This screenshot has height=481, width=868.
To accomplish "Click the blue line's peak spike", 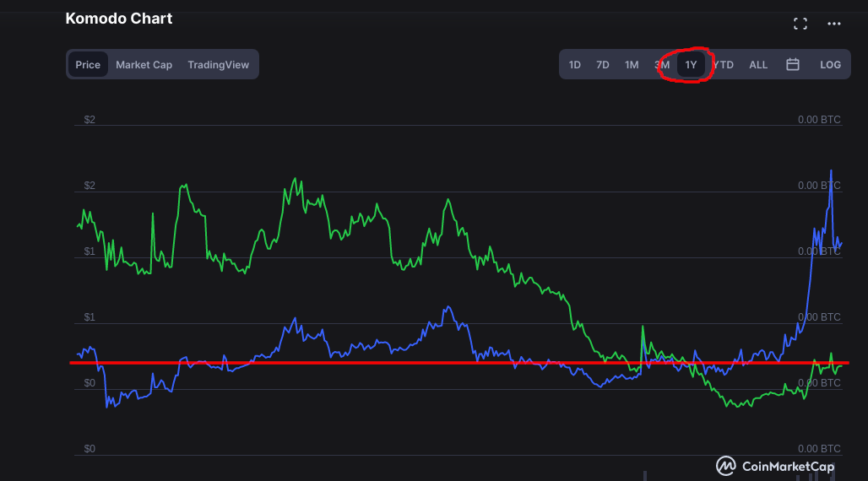I will (831, 171).
